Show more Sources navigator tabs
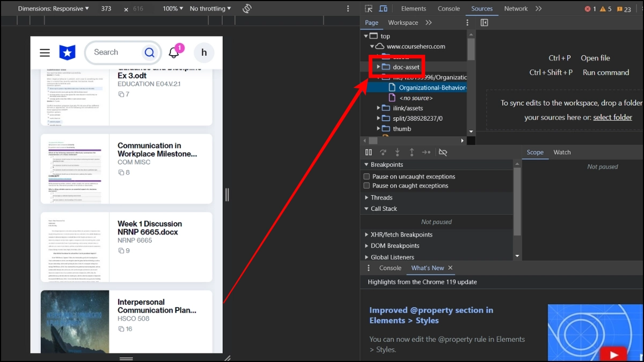644x362 pixels. point(428,23)
